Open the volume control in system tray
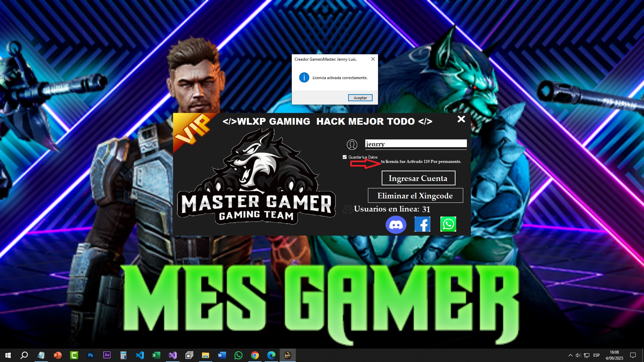Viewport: 644px width, 362px height. click(x=578, y=355)
